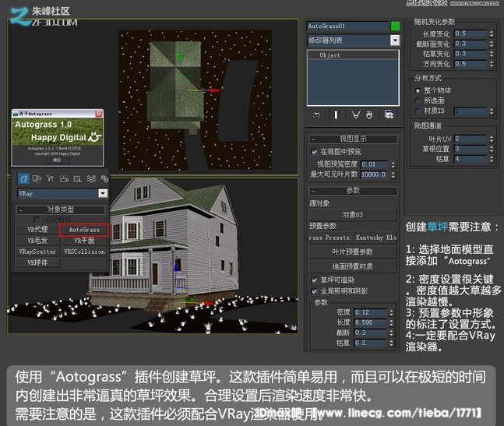Toggle the 自动栅格 checkbox
504x426 pixels.
[x=37, y=220]
